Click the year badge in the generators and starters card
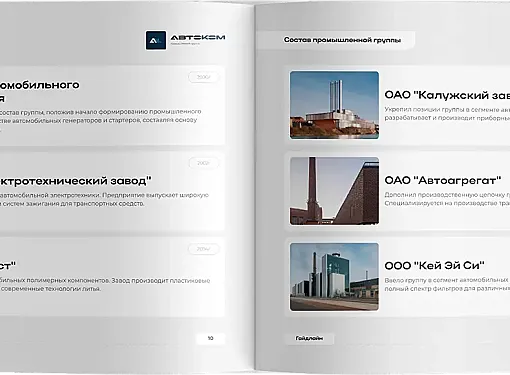510x375 pixels. click(x=204, y=77)
